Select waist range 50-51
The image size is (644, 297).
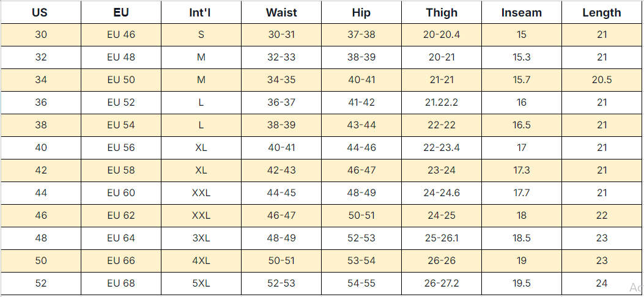[x=281, y=261]
